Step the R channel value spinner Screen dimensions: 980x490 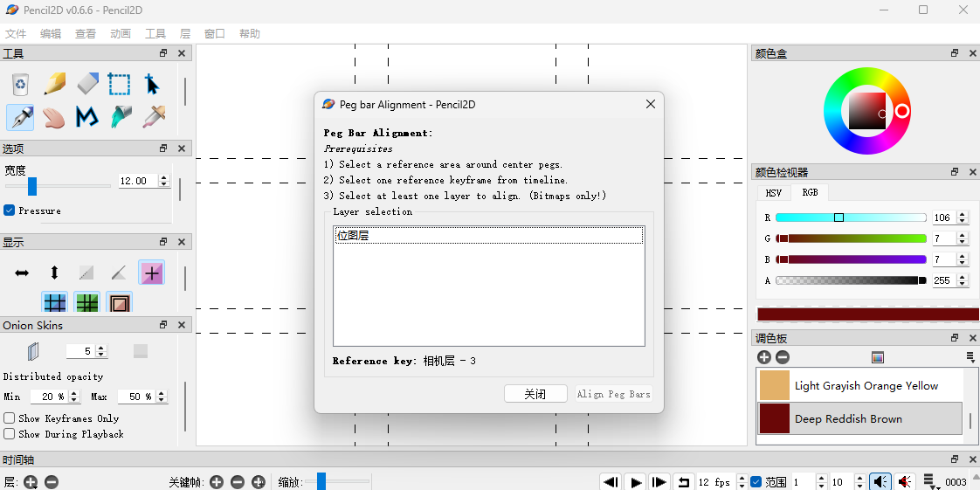tap(963, 217)
